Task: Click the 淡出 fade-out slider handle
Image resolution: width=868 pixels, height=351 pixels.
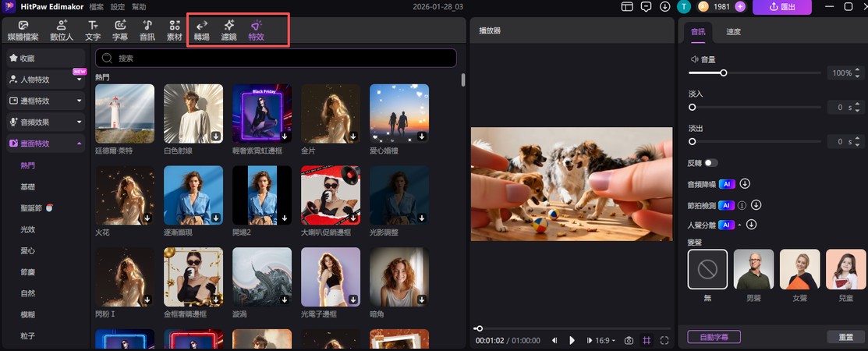Action: tap(692, 142)
